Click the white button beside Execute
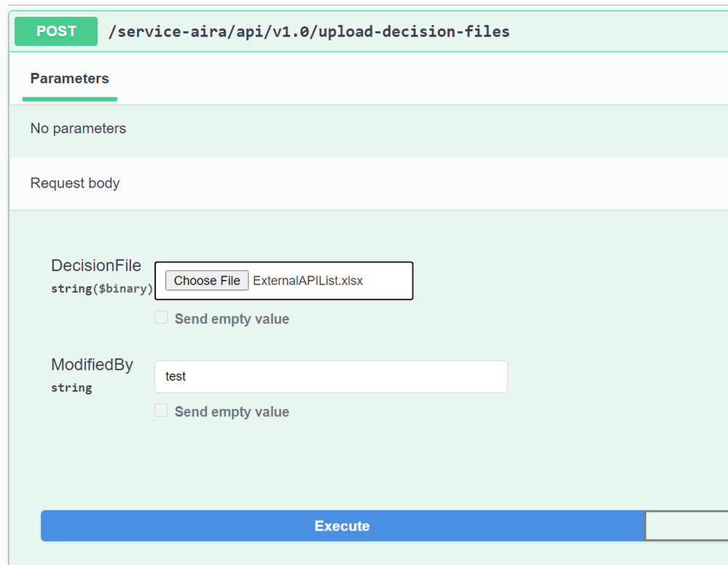 pyautogui.click(x=685, y=526)
